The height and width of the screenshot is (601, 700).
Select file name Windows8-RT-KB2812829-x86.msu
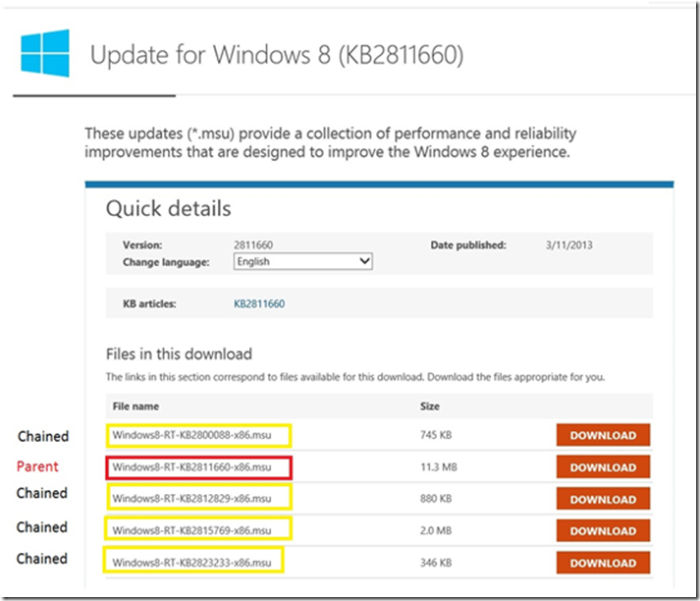(x=192, y=499)
